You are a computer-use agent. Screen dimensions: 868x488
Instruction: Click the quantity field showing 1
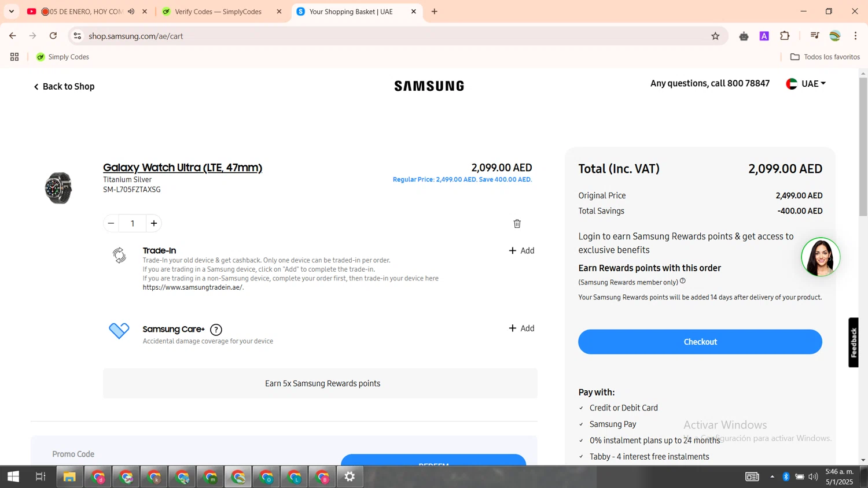click(133, 223)
